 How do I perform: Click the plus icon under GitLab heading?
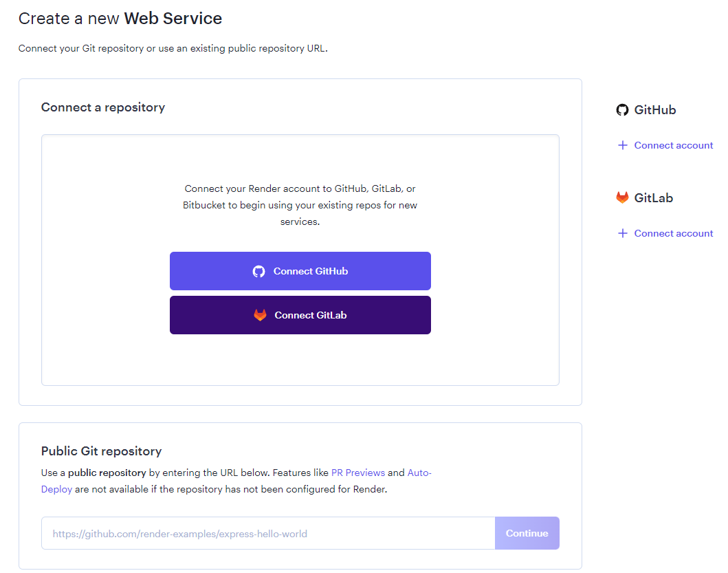click(623, 233)
